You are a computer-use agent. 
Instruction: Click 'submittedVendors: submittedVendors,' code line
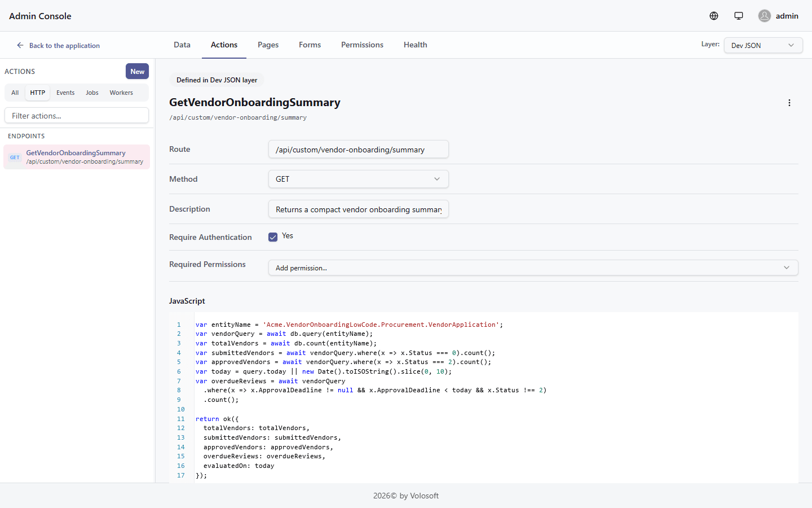pos(272,437)
